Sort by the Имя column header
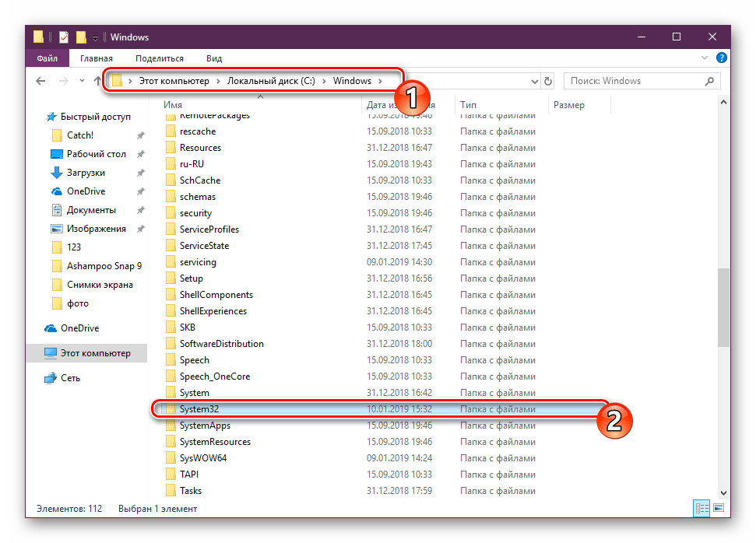 click(173, 105)
